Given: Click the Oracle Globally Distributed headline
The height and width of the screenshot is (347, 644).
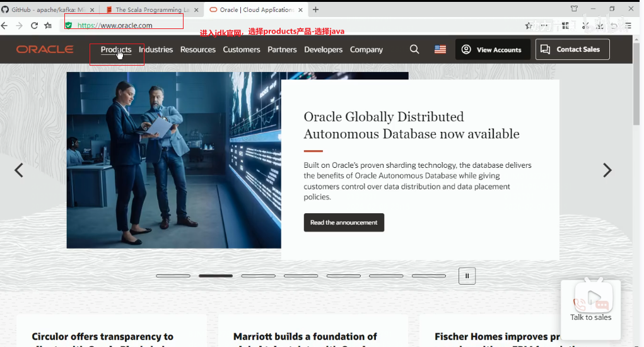Looking at the screenshot, I should pos(411,126).
